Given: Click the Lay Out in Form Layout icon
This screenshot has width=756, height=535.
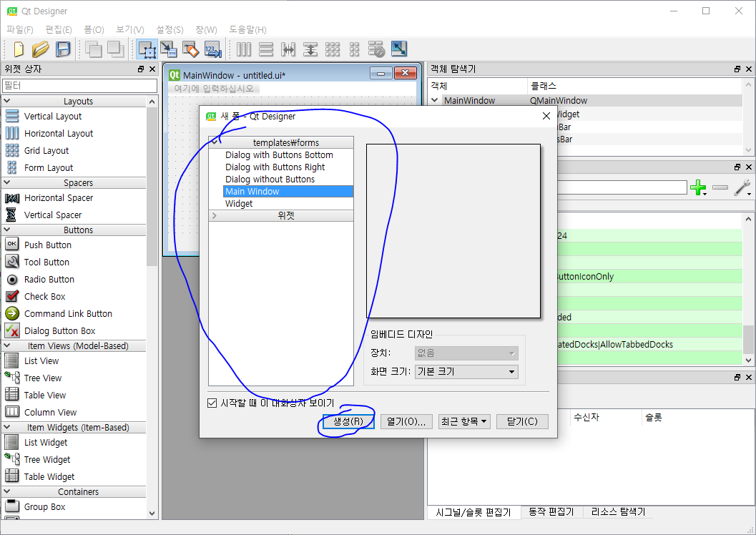Looking at the screenshot, I should [x=354, y=49].
